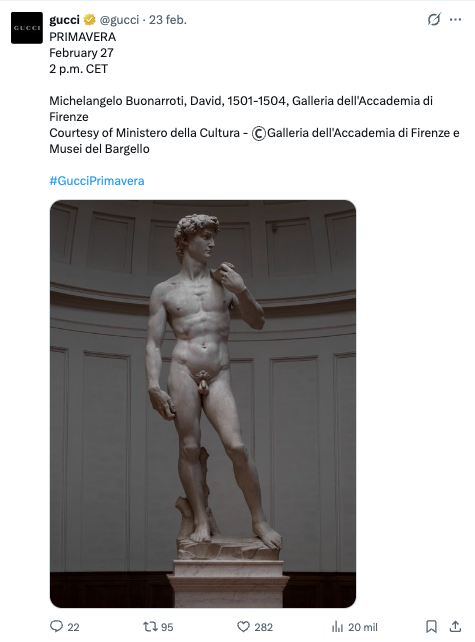Click the reply speech bubble icon
475x642 pixels.
(56, 626)
